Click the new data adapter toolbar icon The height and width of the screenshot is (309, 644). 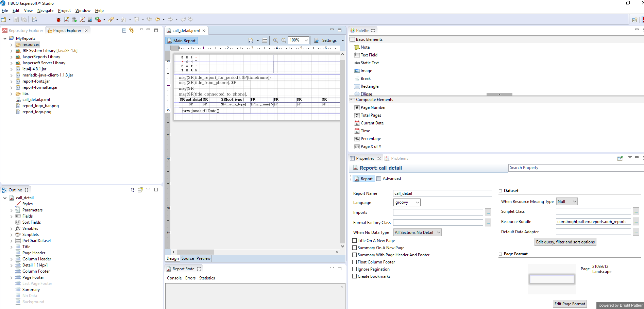point(74,20)
